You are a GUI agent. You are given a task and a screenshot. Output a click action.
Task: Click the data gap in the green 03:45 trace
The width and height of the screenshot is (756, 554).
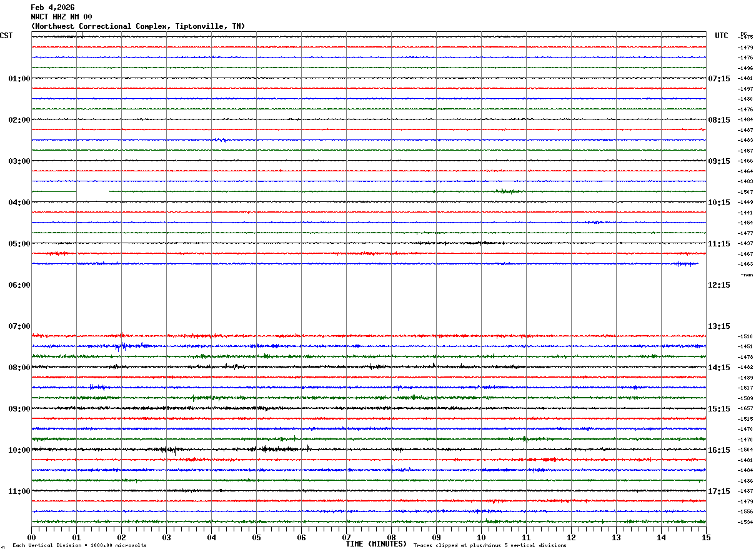click(x=92, y=191)
